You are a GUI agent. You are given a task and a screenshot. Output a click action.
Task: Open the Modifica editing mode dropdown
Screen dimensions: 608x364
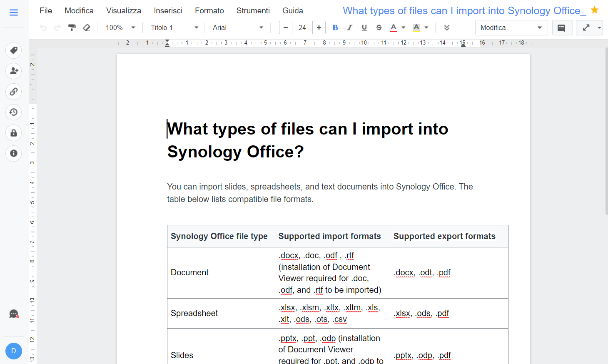click(x=511, y=28)
